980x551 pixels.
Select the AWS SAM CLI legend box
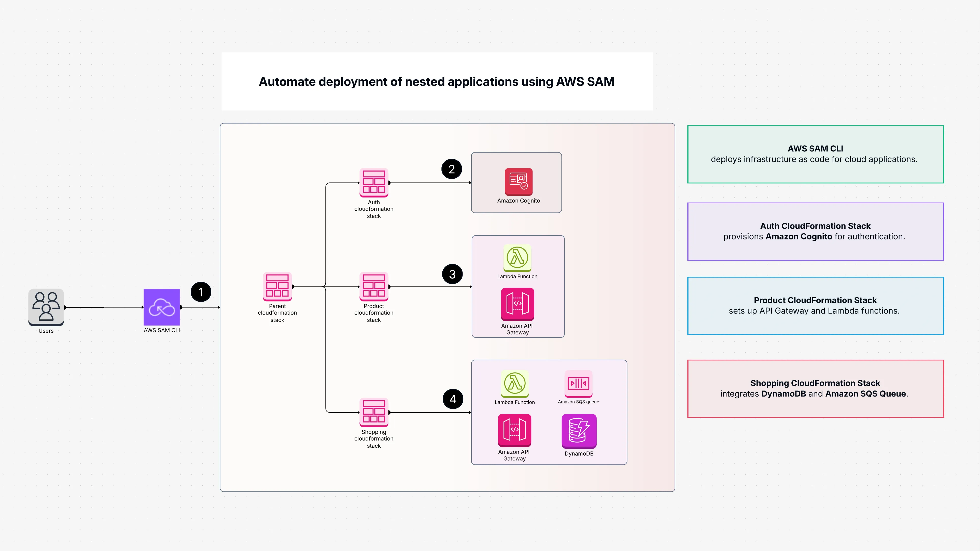815,154
